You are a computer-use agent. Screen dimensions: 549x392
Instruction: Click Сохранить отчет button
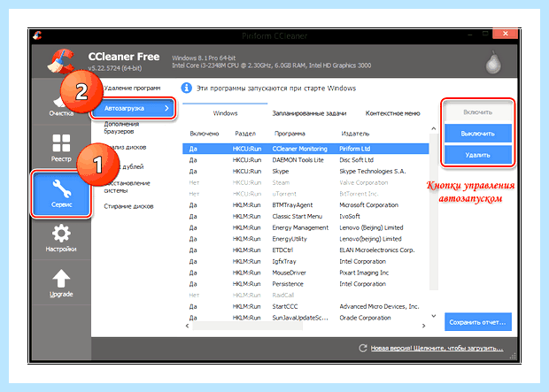478,322
